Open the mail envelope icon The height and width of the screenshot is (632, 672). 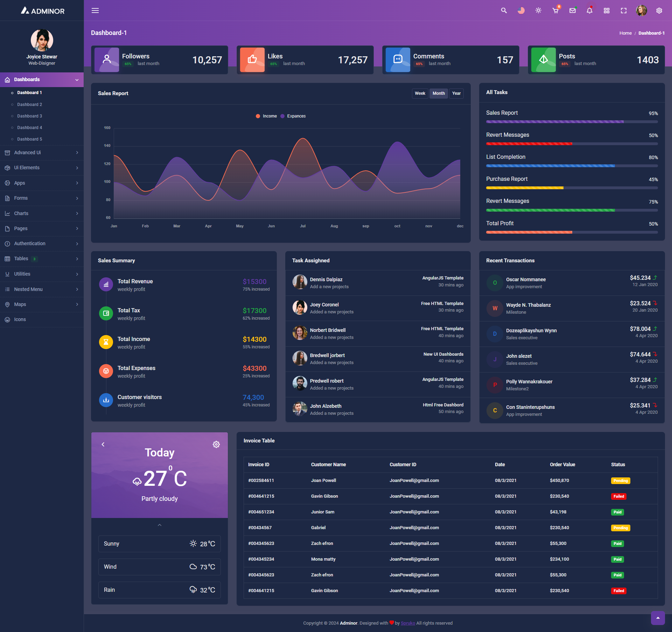[573, 10]
